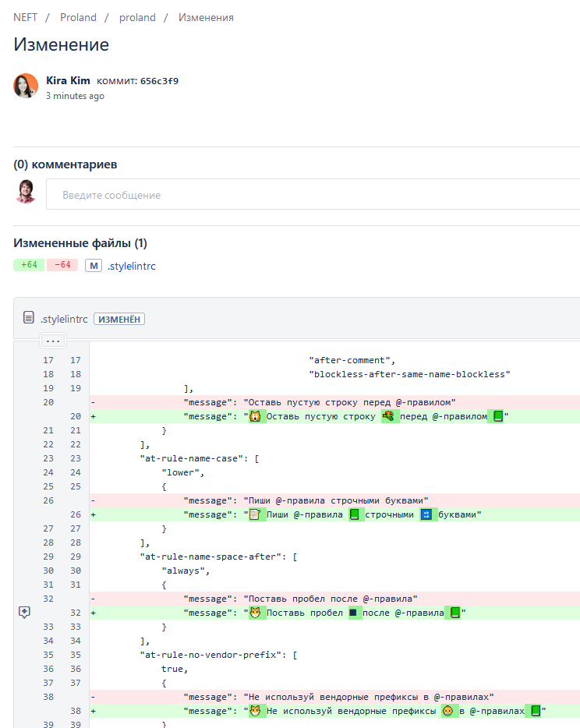
Task: Click the removed line 20 number
Action: coord(48,402)
